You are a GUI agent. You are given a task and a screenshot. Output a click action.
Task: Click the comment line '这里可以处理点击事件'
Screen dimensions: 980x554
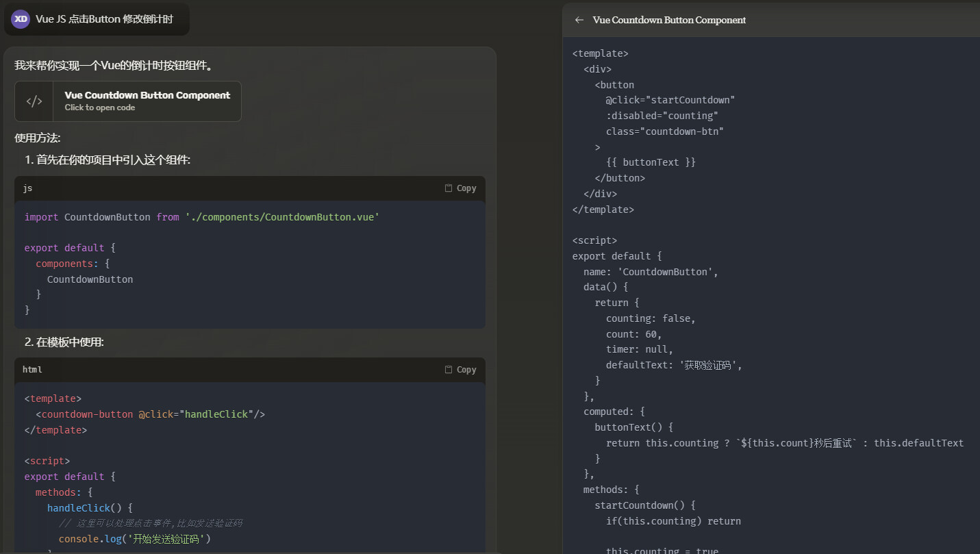tap(151, 523)
